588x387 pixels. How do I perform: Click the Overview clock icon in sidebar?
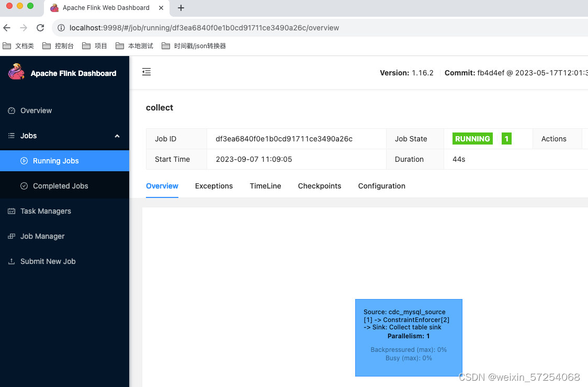click(12, 110)
